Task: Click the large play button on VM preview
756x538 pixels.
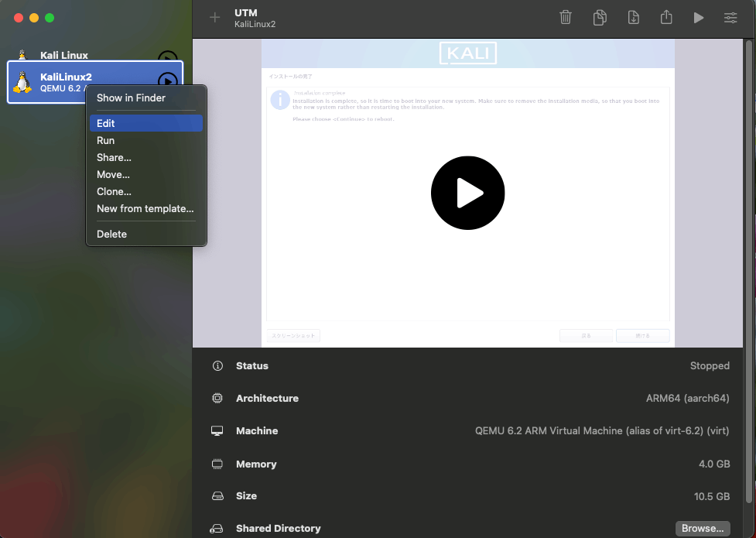Action: pos(467,193)
